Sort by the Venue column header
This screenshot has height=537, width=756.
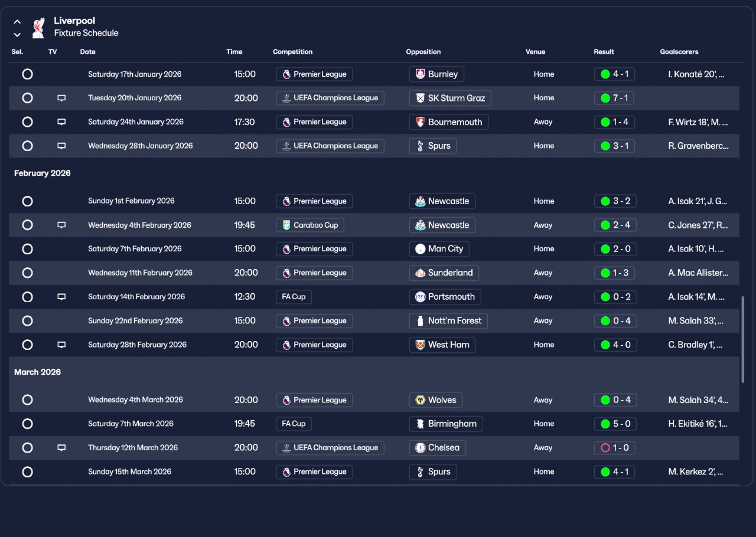point(536,52)
